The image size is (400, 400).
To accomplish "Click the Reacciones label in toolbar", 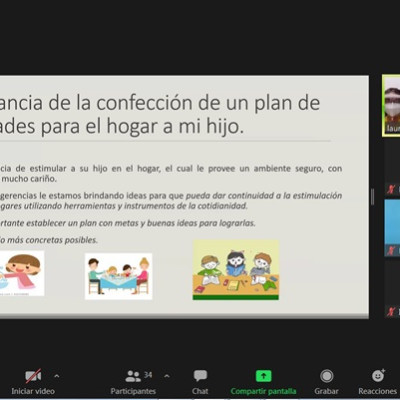I will click(x=377, y=391).
